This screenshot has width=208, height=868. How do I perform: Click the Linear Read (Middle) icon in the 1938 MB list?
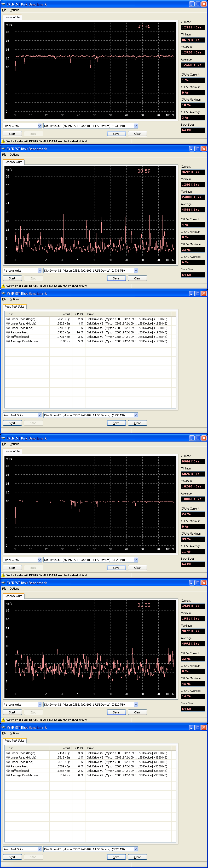8,323
